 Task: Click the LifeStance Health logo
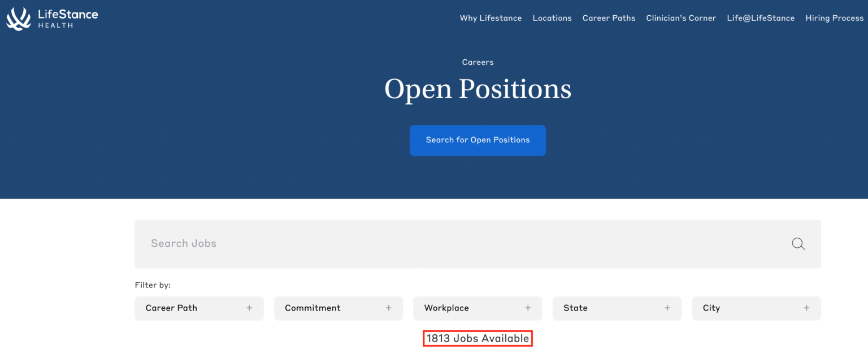click(52, 18)
